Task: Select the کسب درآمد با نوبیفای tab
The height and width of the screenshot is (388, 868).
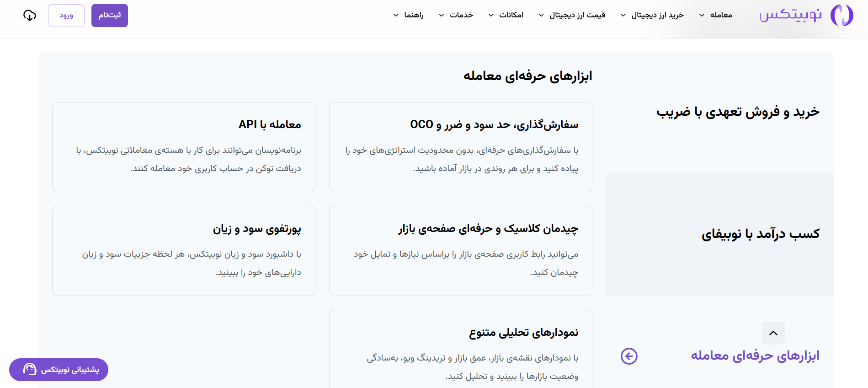Action: 720,234
